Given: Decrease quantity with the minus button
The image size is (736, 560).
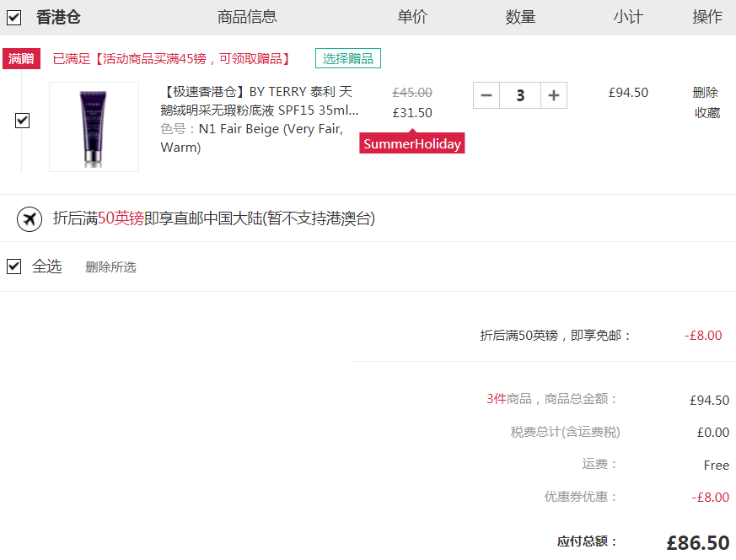Looking at the screenshot, I should click(x=486, y=95).
